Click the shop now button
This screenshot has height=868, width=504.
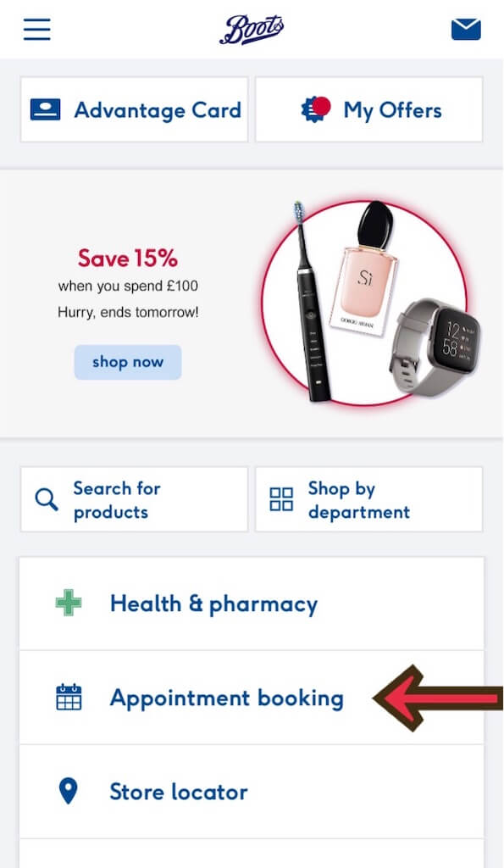coord(128,362)
